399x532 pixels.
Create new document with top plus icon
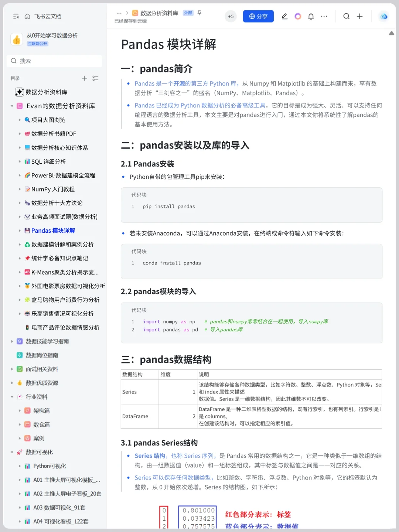(360, 16)
